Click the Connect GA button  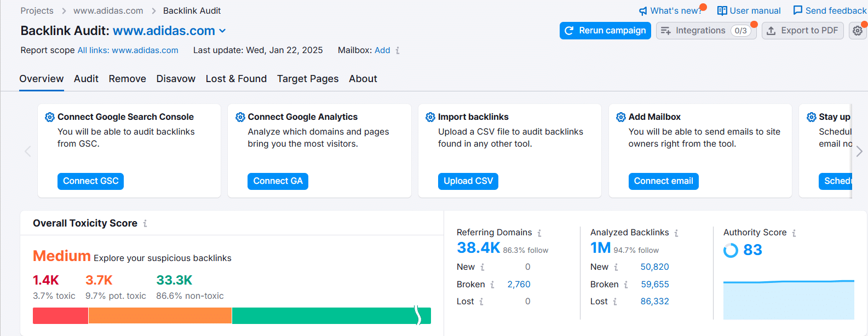pyautogui.click(x=278, y=181)
